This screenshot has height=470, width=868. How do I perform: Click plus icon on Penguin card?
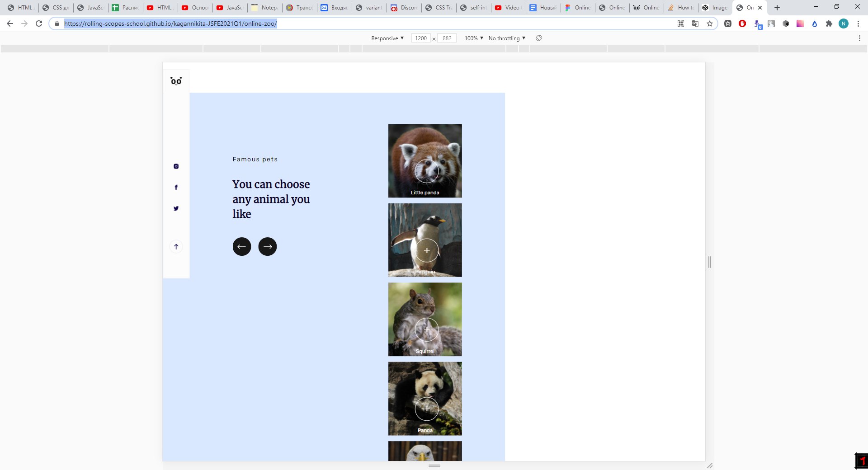427,250
